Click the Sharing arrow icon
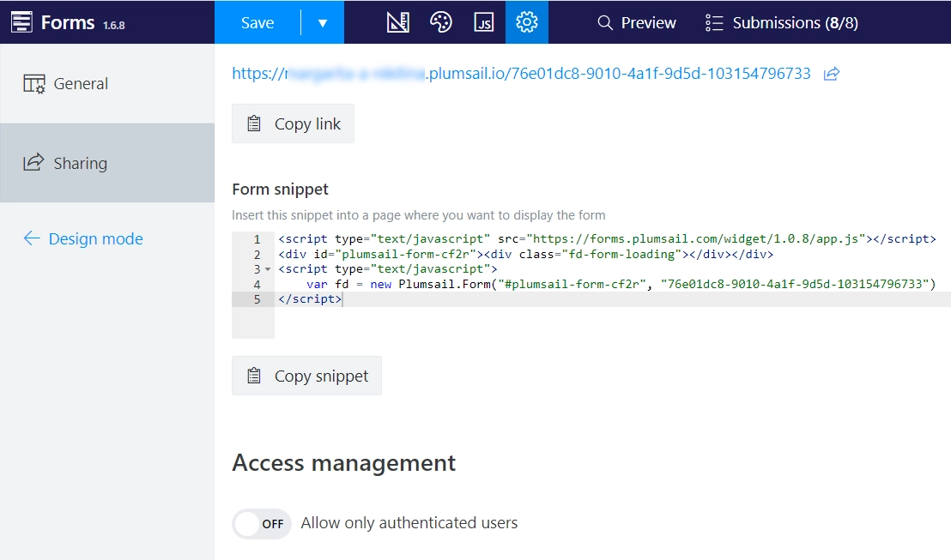The image size is (951, 560). pyautogui.click(x=34, y=162)
